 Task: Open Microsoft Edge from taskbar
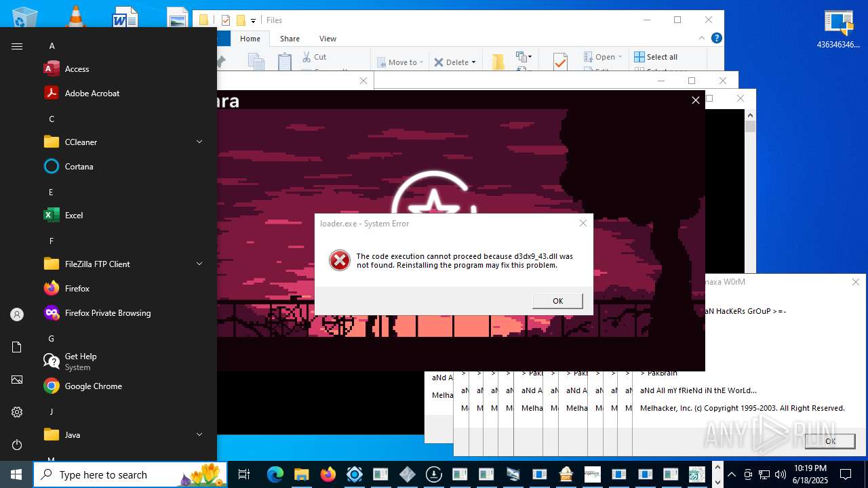coord(275,474)
